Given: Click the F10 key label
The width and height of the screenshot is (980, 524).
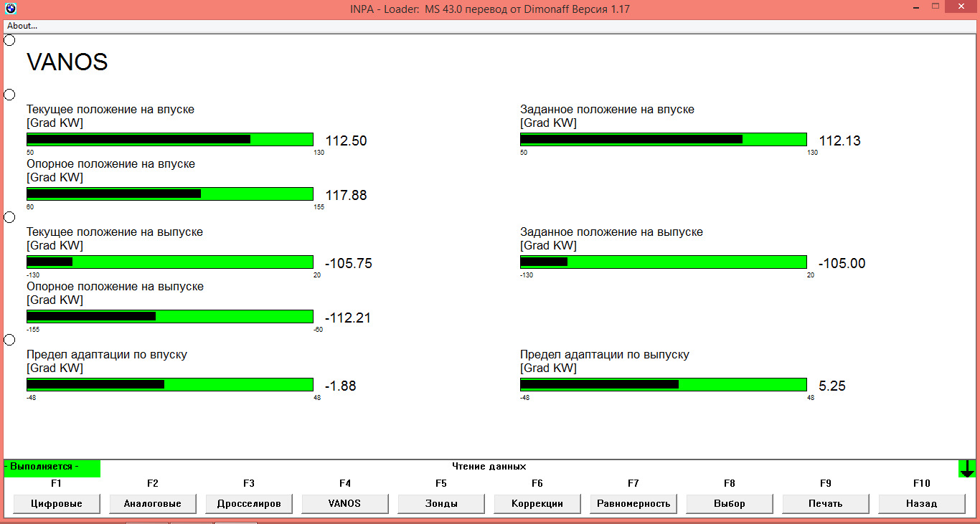Looking at the screenshot, I should (x=922, y=484).
